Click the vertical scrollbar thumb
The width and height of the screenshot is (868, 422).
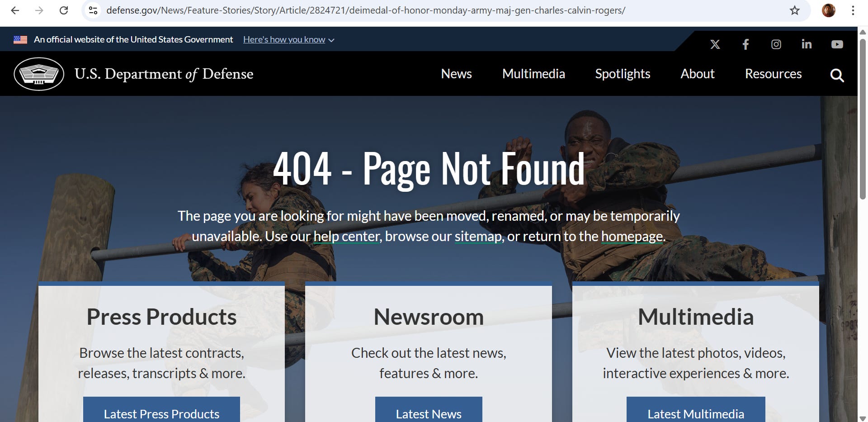(x=863, y=119)
